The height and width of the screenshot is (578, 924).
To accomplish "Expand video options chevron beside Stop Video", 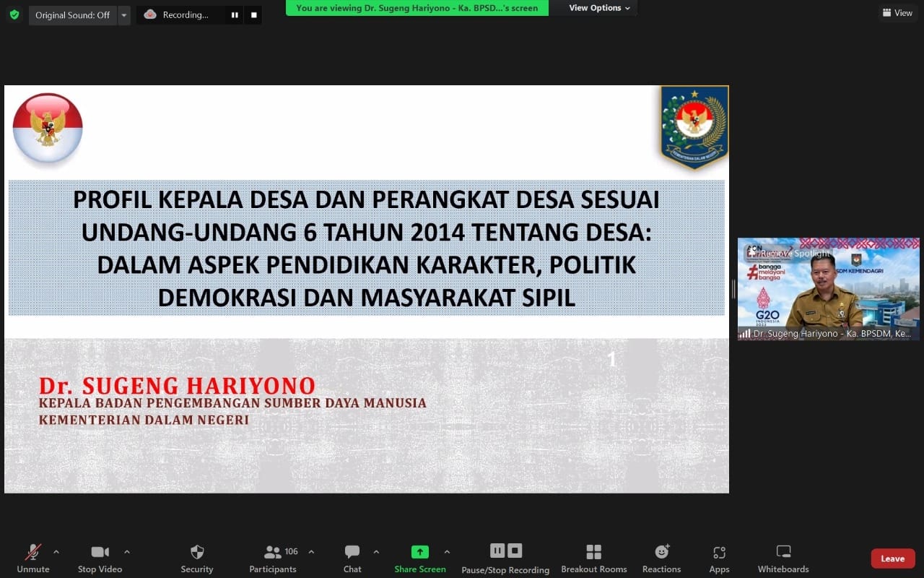I will click(x=127, y=552).
